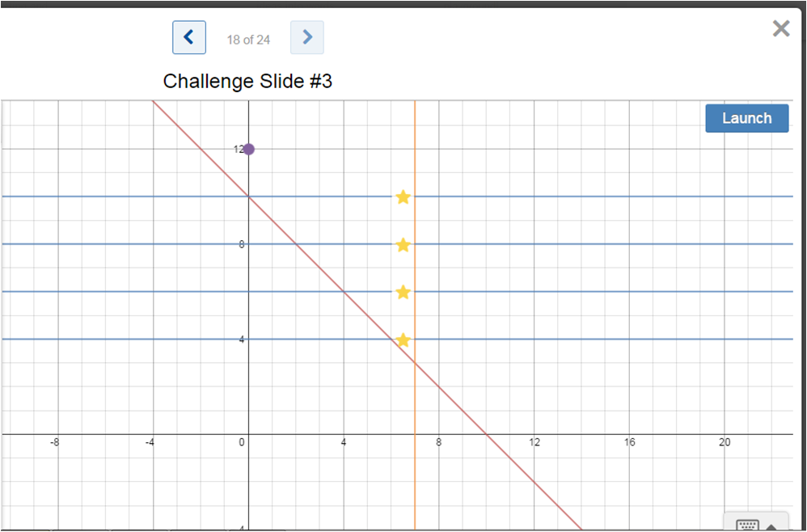This screenshot has width=807, height=532.
Task: Click the x-axis label 20
Action: click(724, 442)
